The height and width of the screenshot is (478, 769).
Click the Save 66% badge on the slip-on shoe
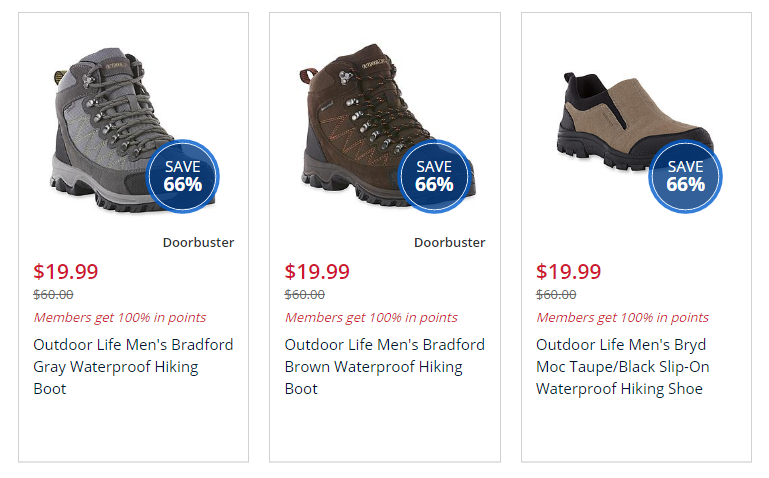click(685, 176)
